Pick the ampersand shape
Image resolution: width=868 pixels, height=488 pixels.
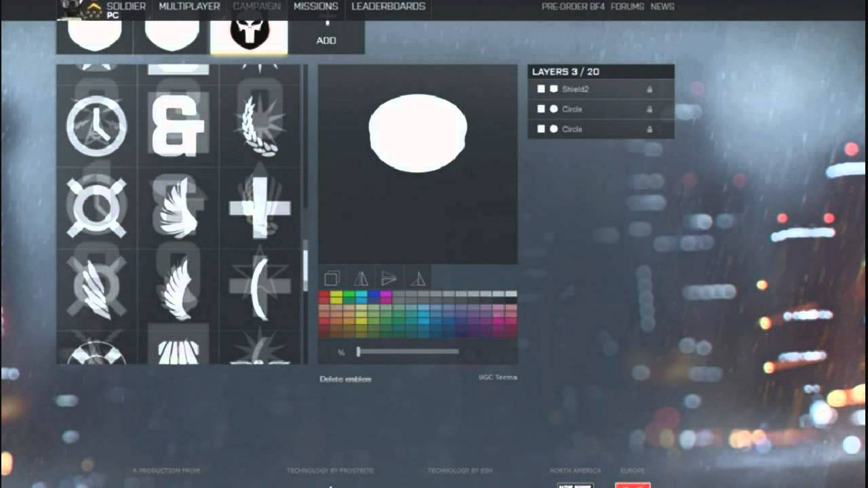tap(178, 126)
